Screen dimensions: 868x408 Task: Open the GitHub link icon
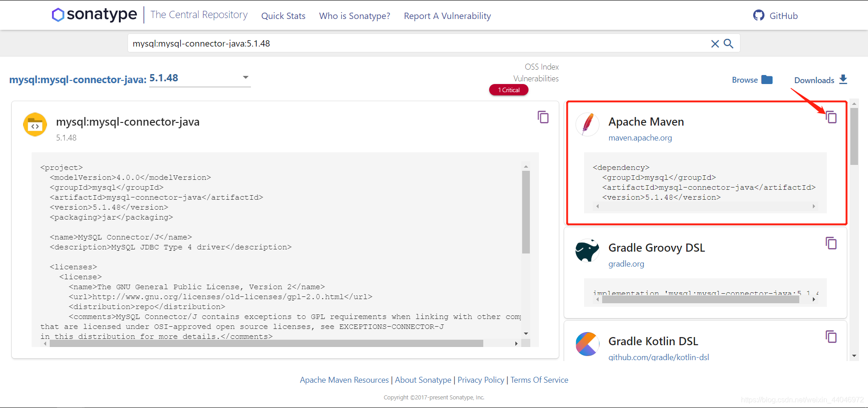759,15
